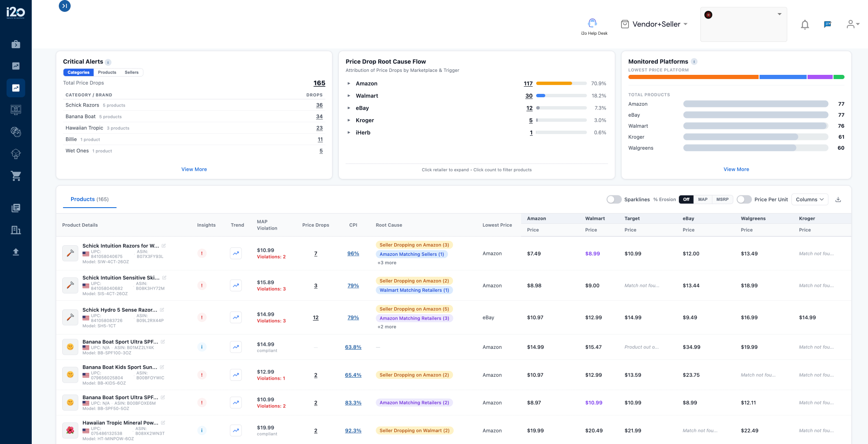This screenshot has height=444, width=868.
Task: Expand Walmart in Root Cause Flow
Action: pos(349,96)
